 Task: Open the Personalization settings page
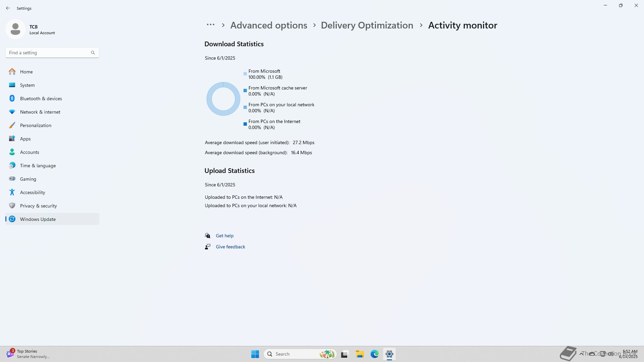pos(36,125)
